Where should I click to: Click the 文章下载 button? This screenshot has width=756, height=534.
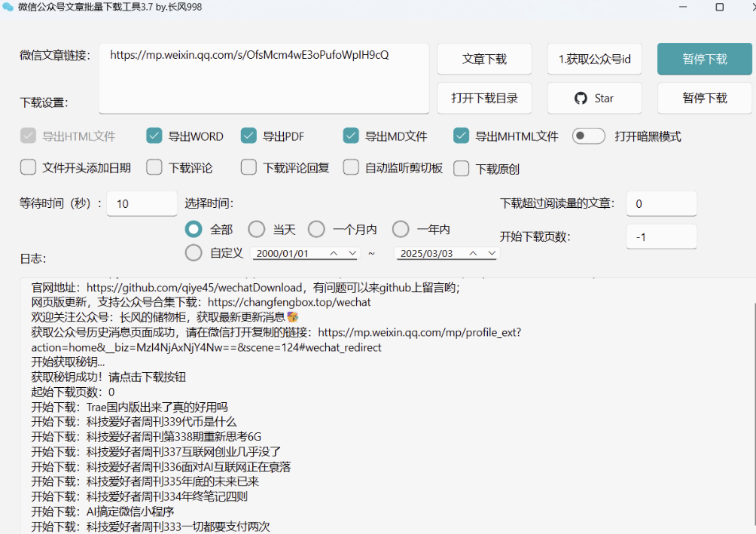484,59
